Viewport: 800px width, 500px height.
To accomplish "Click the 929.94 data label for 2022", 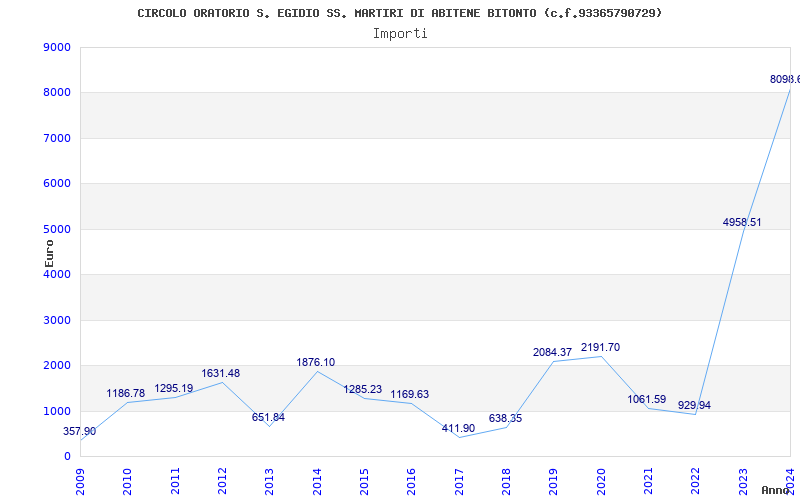I will (694, 405).
